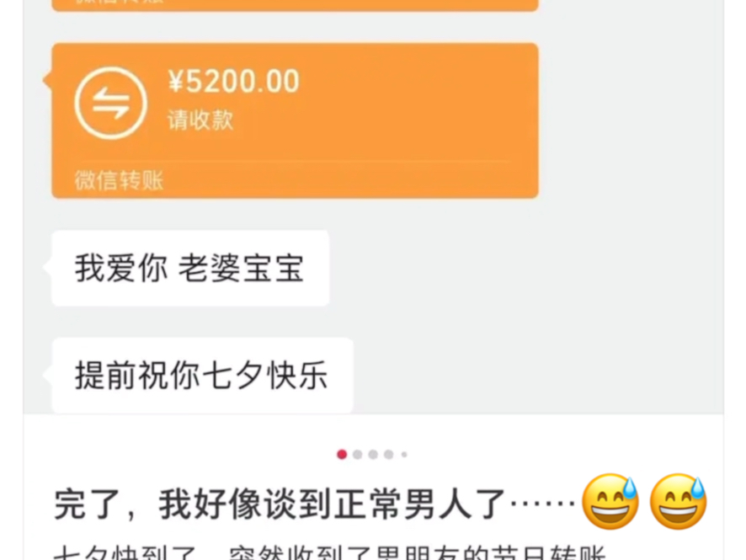Open the post title 完了，我好像谈到正常男人了
Screen dimensions: 746x560
[x=280, y=504]
